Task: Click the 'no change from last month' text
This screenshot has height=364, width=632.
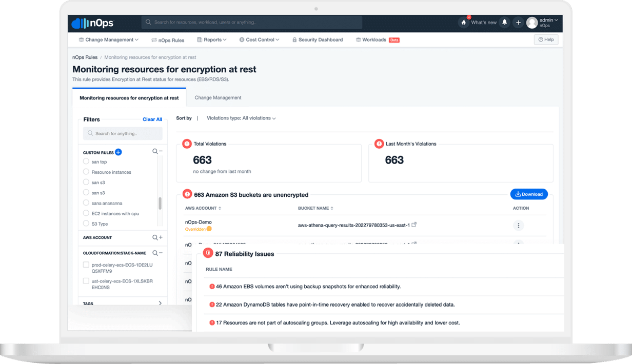Action: (222, 171)
